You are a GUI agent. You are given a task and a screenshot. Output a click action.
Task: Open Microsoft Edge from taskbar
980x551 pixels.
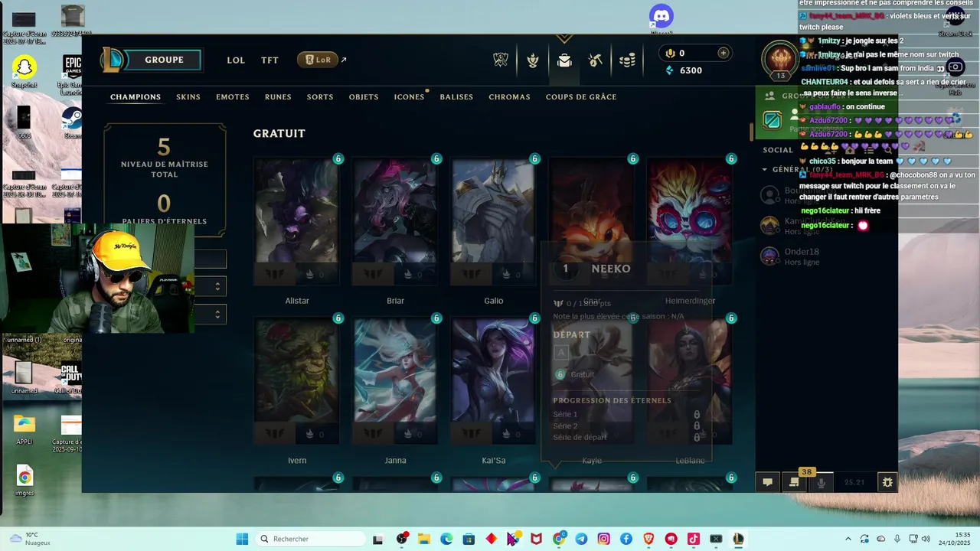tap(446, 539)
